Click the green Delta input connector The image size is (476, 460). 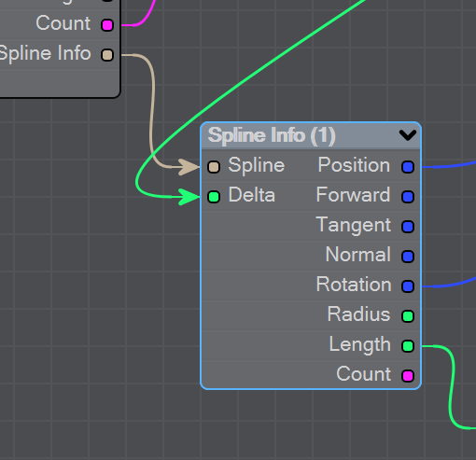[214, 197]
